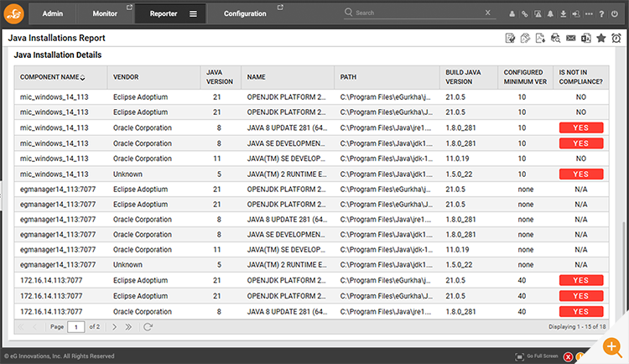Viewport: 629px width, 364px height.
Task: Open the Admin tab
Action: pyautogui.click(x=53, y=13)
